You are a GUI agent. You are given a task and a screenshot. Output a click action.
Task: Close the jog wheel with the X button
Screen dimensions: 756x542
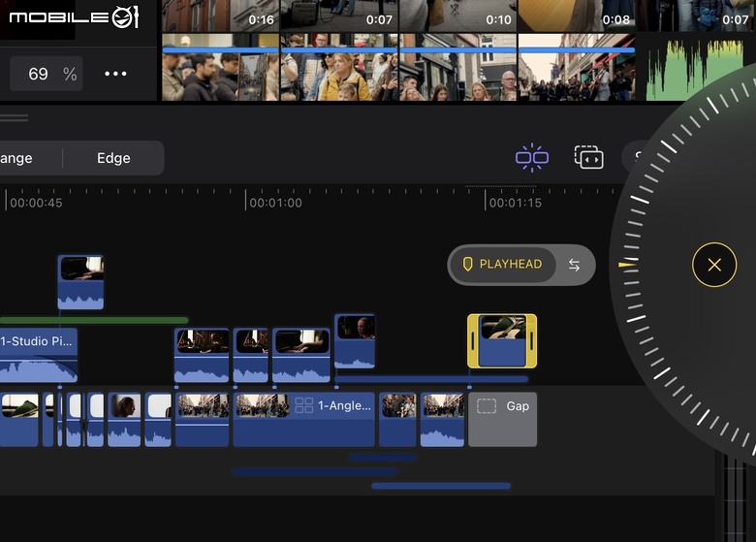pyautogui.click(x=714, y=265)
